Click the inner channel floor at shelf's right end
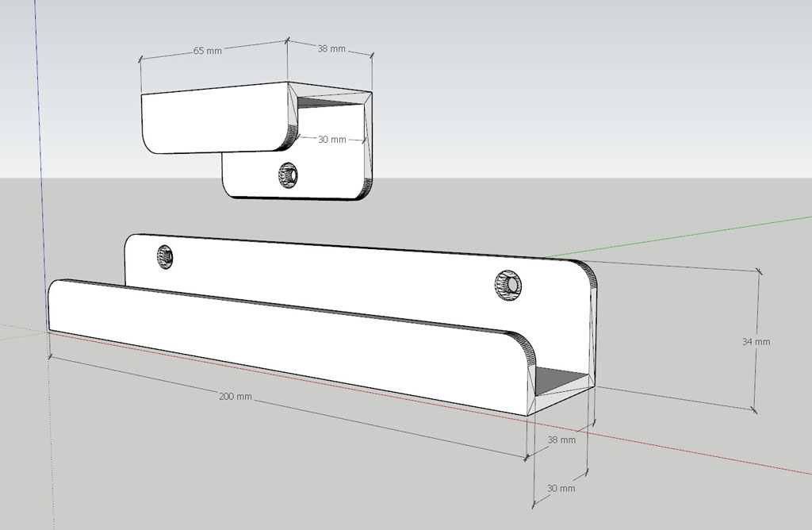 [561, 381]
